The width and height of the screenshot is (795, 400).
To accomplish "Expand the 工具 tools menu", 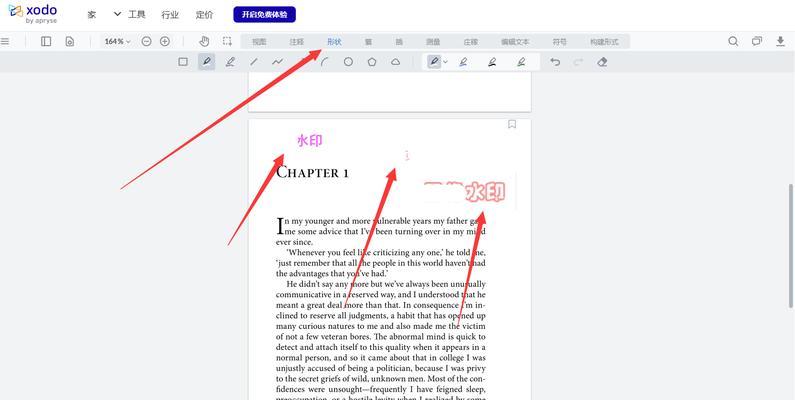I will tap(130, 14).
